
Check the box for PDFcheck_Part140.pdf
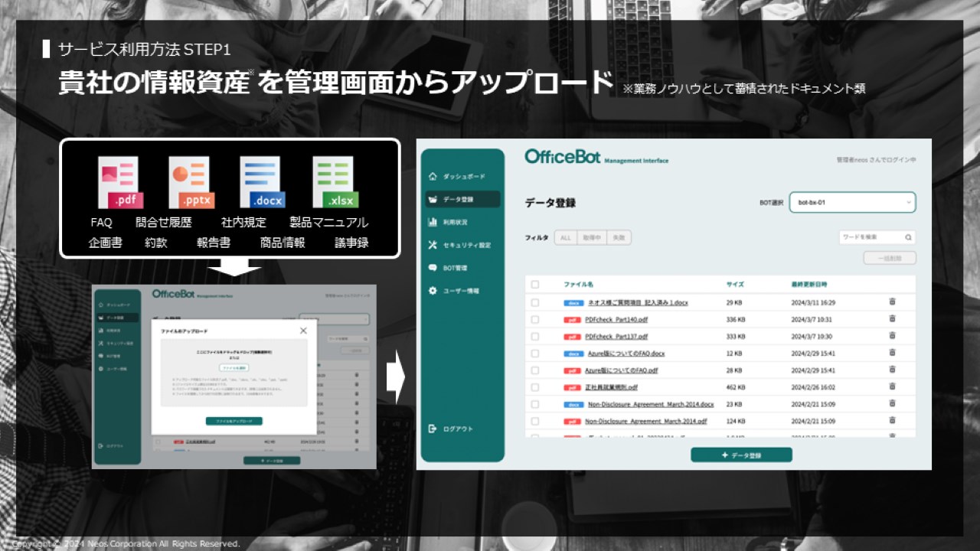click(x=535, y=319)
